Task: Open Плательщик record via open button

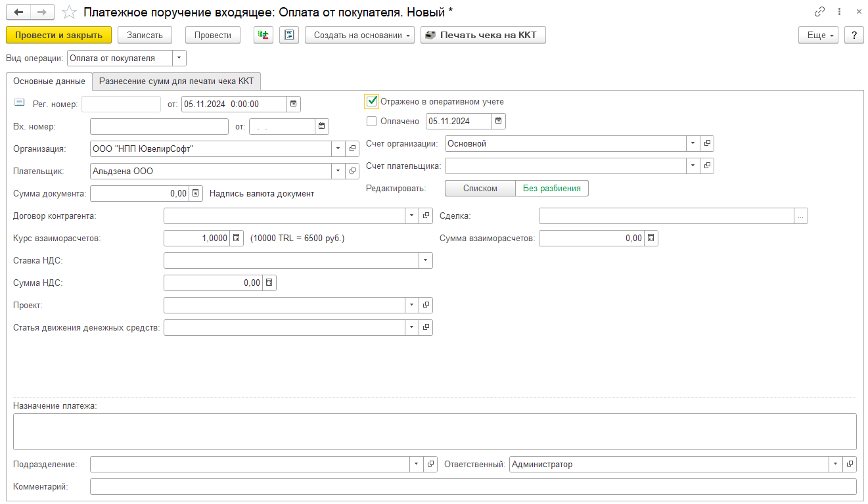Action: point(353,171)
